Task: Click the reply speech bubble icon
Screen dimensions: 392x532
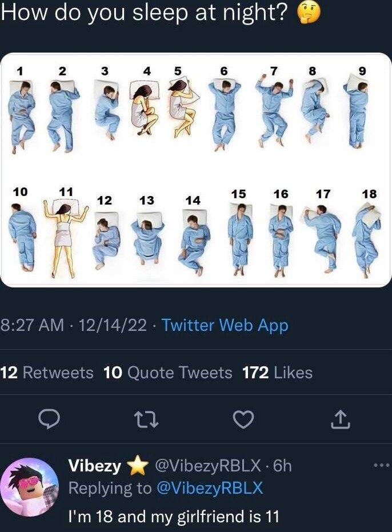Action: tap(49, 419)
